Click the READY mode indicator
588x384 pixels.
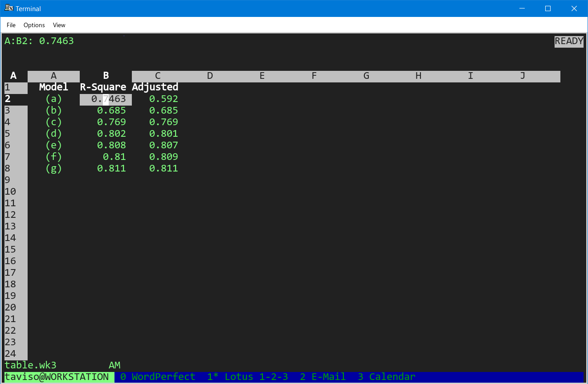pyautogui.click(x=569, y=41)
